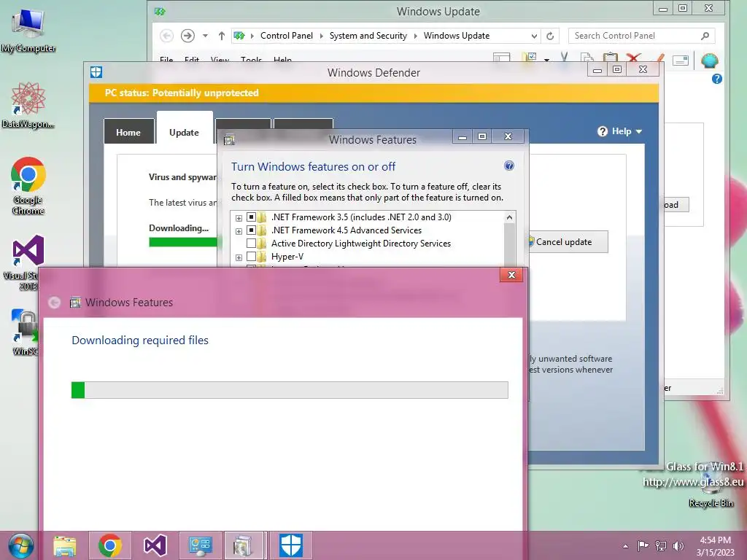
Task: Open breadcrumb arrow after Control Panel
Action: click(x=321, y=36)
